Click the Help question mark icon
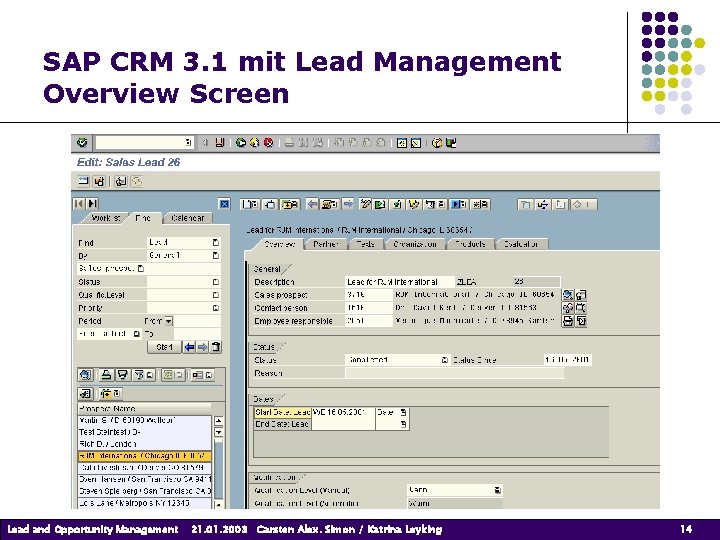The width and height of the screenshot is (720, 540). pyautogui.click(x=437, y=143)
